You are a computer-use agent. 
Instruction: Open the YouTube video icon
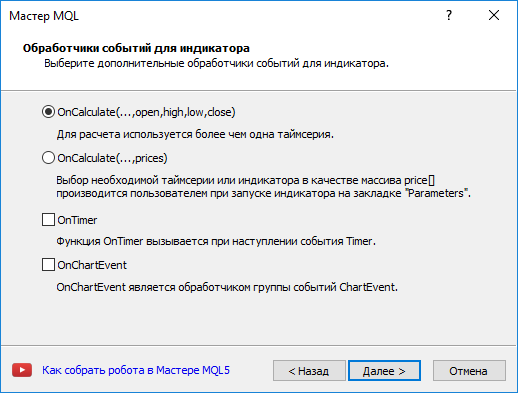[x=22, y=370]
